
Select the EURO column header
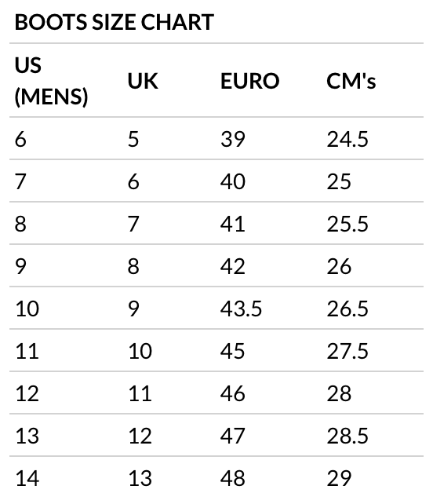coord(249,81)
